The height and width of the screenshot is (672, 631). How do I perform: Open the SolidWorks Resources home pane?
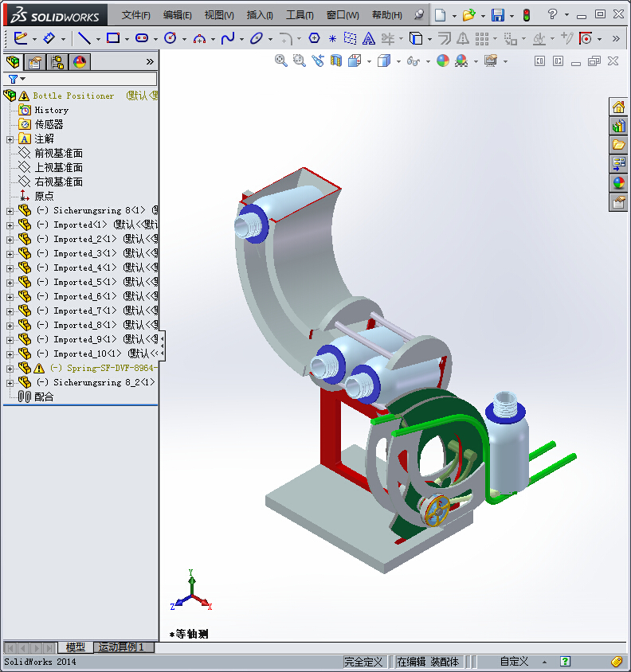click(x=618, y=107)
